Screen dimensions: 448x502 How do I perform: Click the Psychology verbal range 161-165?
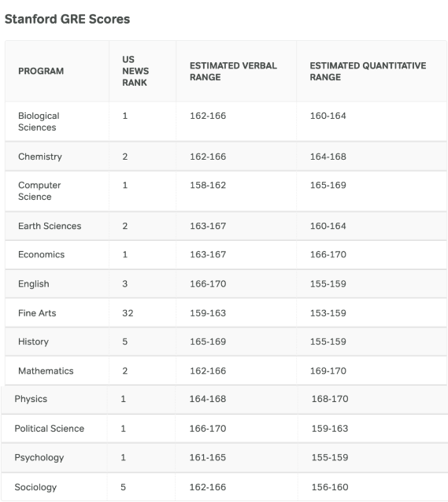pyautogui.click(x=208, y=457)
